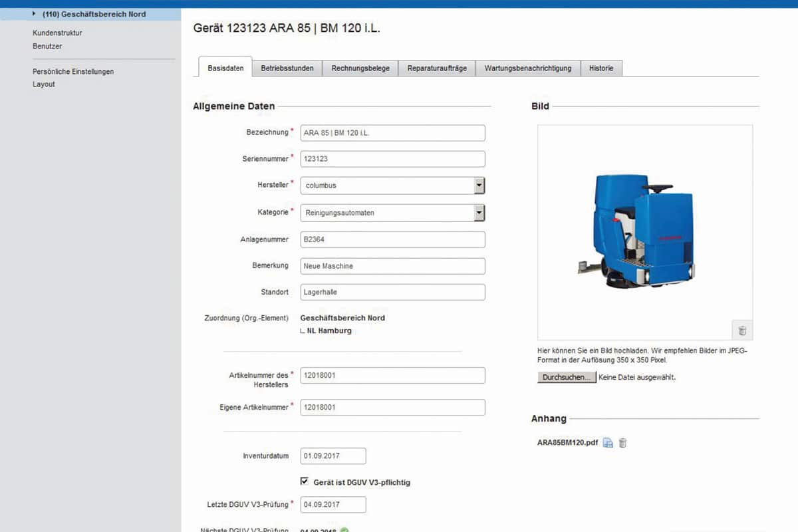Click the Bemerkung field

392,266
